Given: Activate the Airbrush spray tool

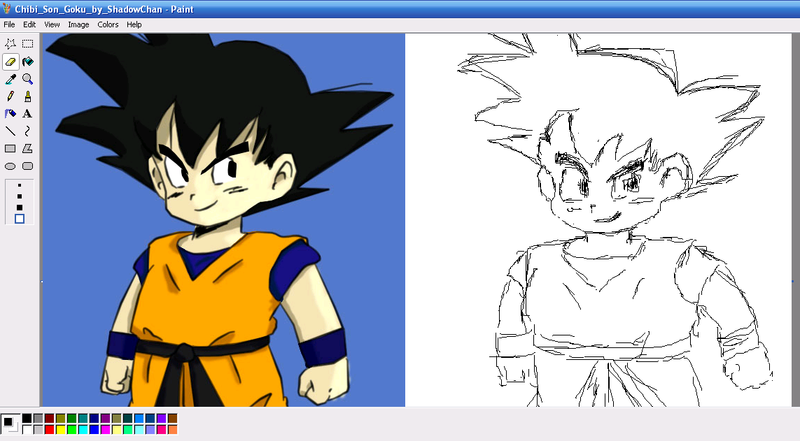Looking at the screenshot, I should 10,114.
